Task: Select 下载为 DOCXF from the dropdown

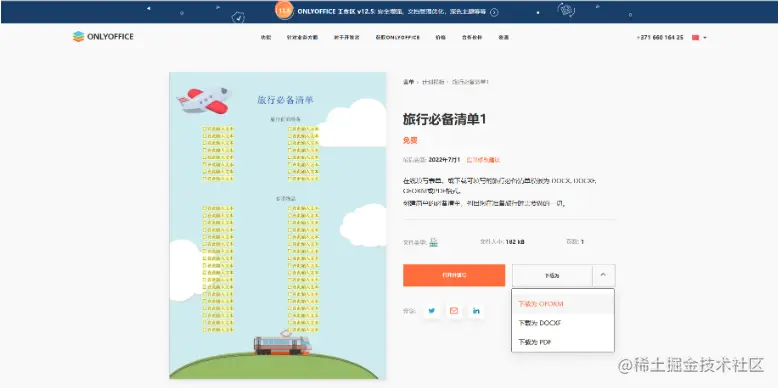Action: (563, 323)
